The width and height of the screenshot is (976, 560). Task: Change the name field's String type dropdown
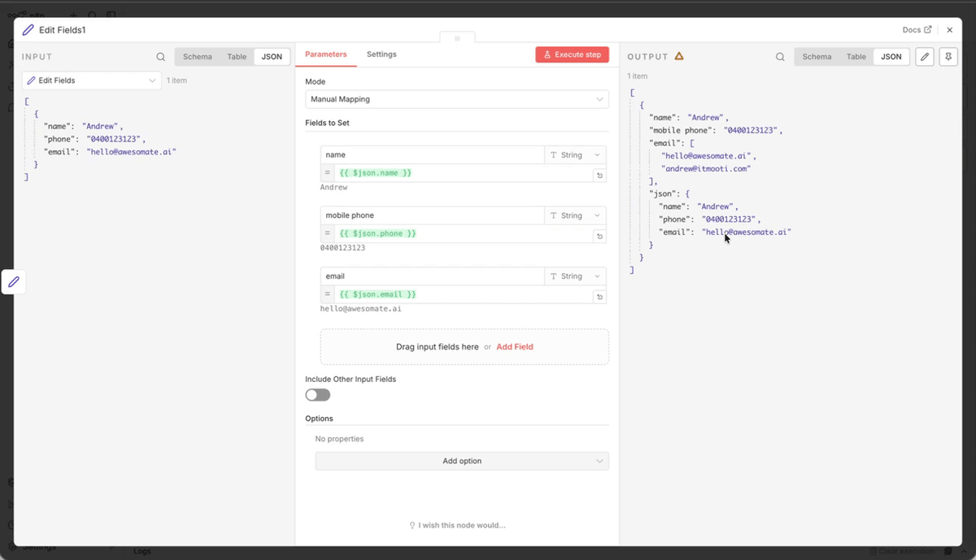point(575,154)
